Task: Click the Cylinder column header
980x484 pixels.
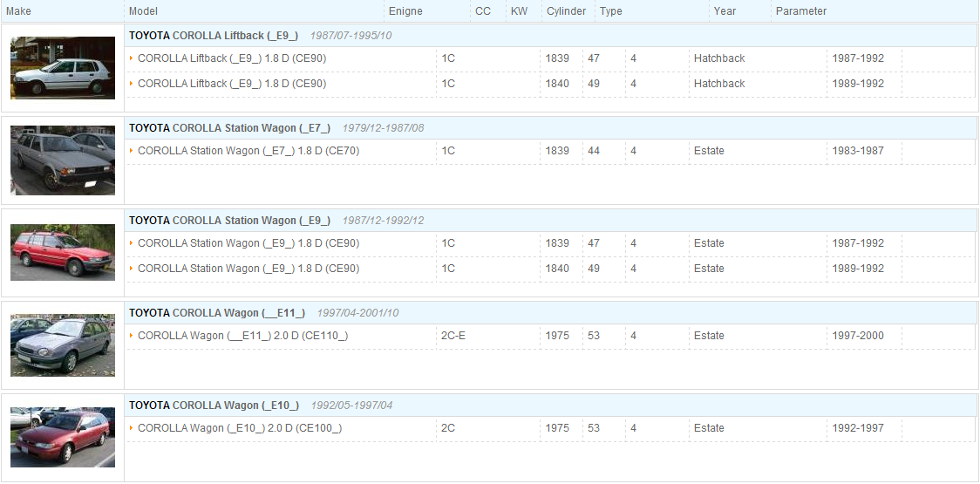Action: pos(566,11)
